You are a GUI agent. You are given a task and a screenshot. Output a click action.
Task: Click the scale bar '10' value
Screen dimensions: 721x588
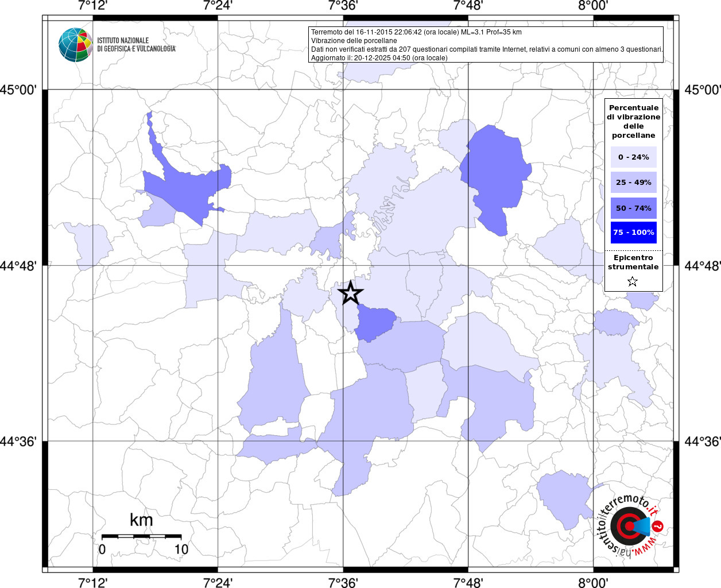(x=181, y=550)
